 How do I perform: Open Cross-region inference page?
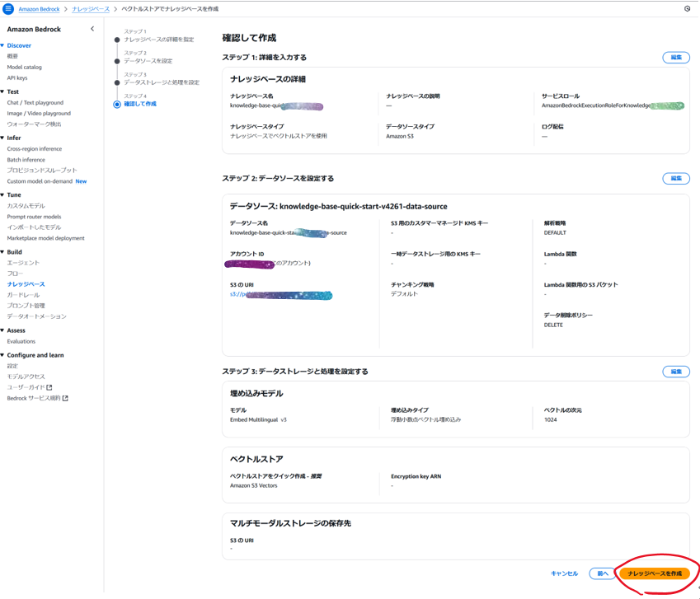(35, 149)
